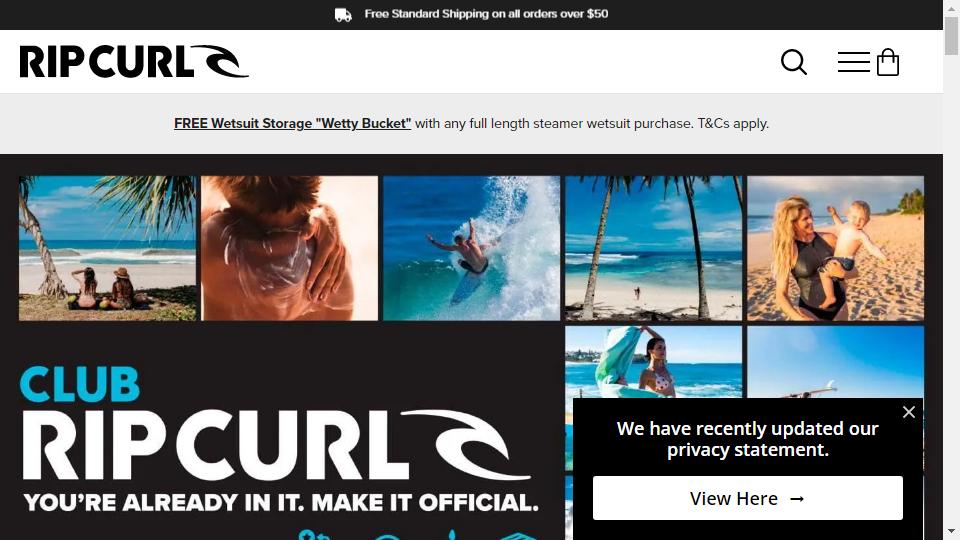This screenshot has height=540, width=960.
Task: Click the Club Rip Curl banner logo
Action: point(277,424)
